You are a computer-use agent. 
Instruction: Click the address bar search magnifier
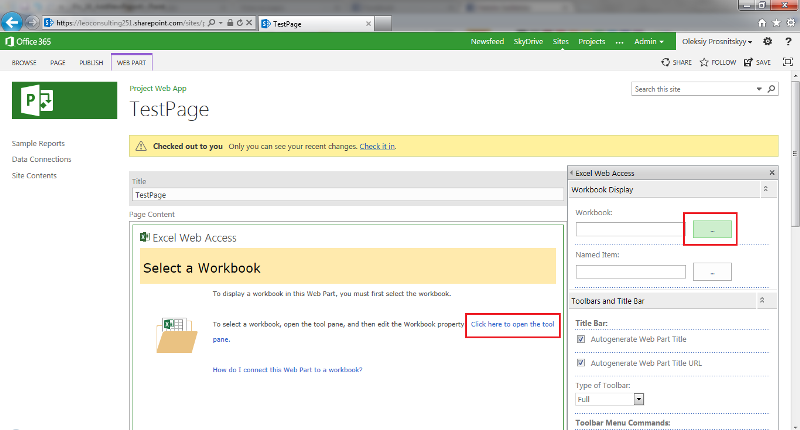click(x=212, y=22)
